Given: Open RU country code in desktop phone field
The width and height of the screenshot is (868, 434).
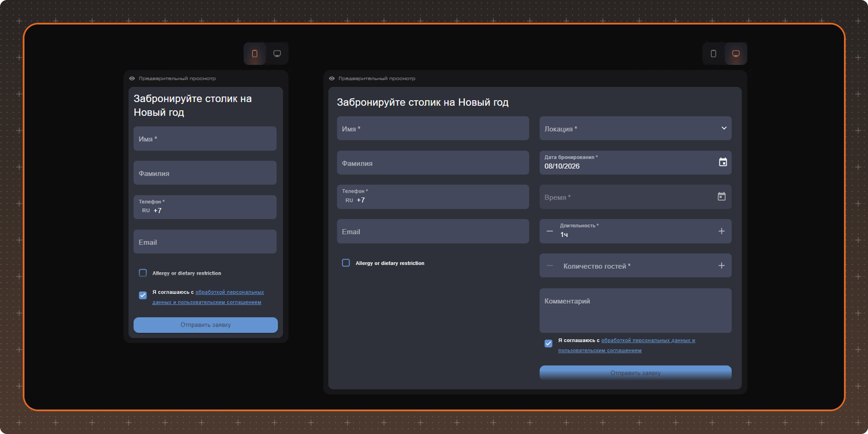Looking at the screenshot, I should click(349, 200).
